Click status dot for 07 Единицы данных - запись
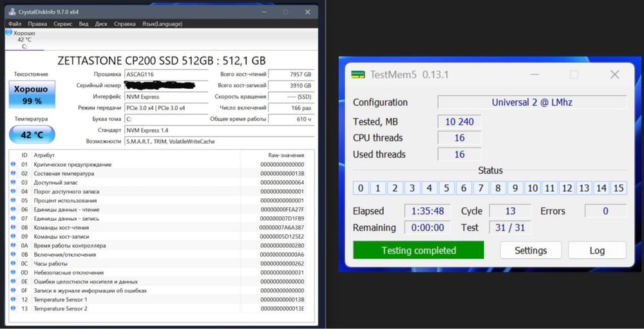 pyautogui.click(x=13, y=218)
